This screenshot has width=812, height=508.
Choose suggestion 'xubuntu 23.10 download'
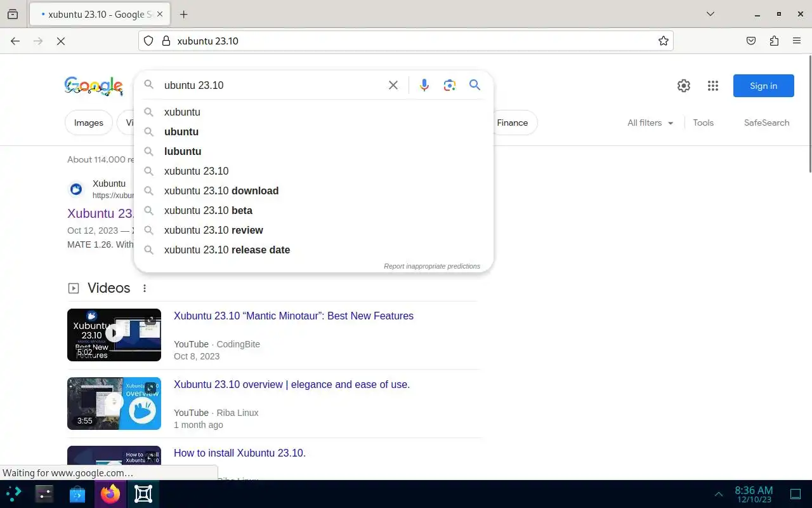pyautogui.click(x=314, y=190)
